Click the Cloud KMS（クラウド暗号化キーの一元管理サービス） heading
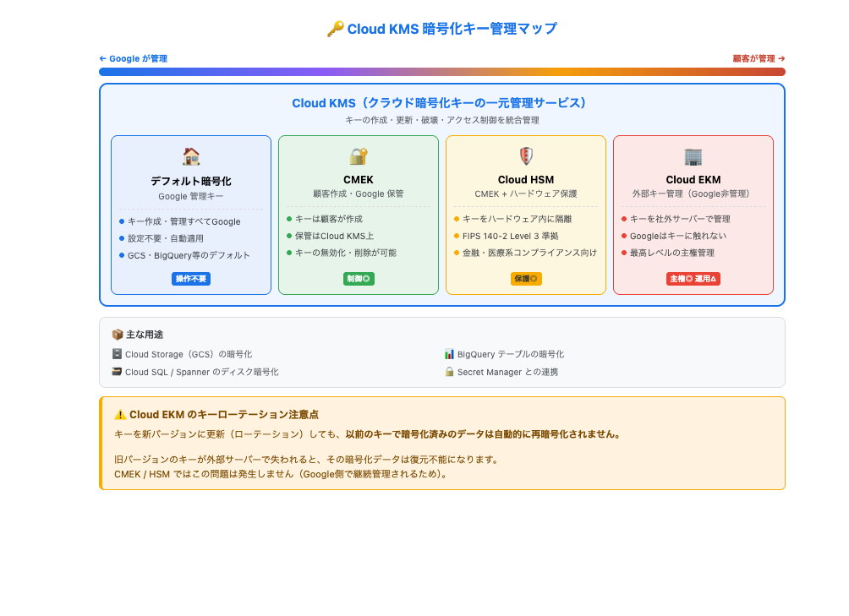849x616 pixels. [441, 103]
